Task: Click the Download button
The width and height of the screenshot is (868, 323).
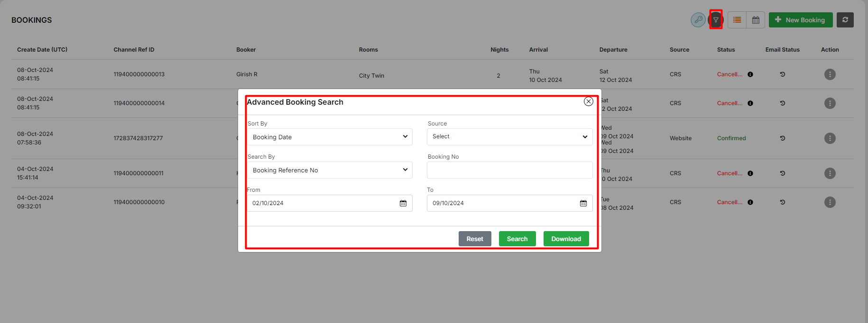Action: (x=566, y=239)
